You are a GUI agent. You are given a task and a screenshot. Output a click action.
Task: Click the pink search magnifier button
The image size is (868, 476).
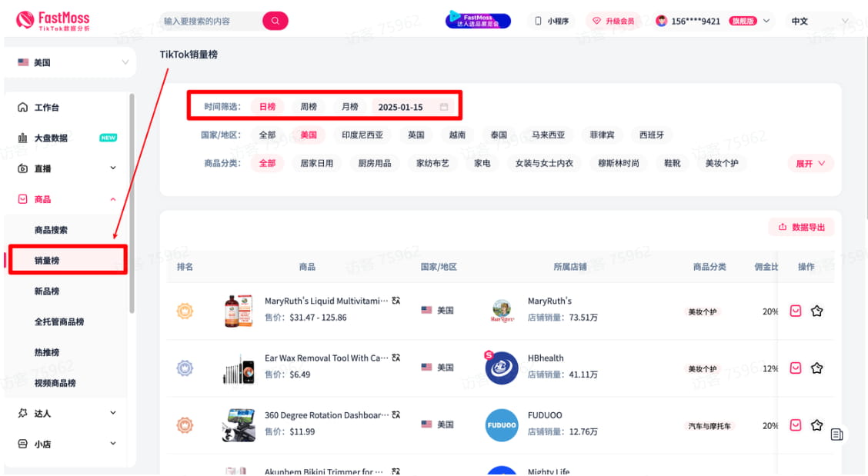point(275,21)
